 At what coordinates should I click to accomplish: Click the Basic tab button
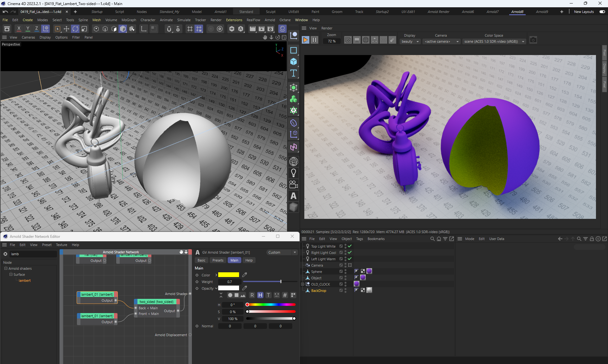(201, 260)
